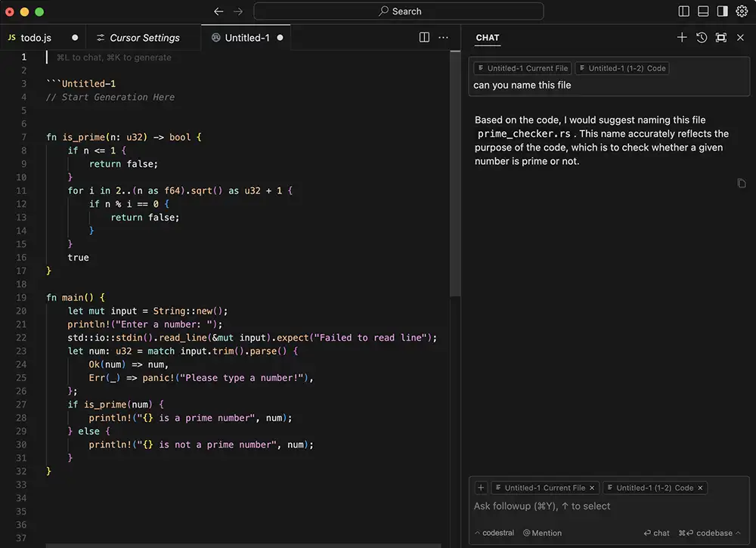
Task: Switch to the todo.js tab
Action: [36, 38]
